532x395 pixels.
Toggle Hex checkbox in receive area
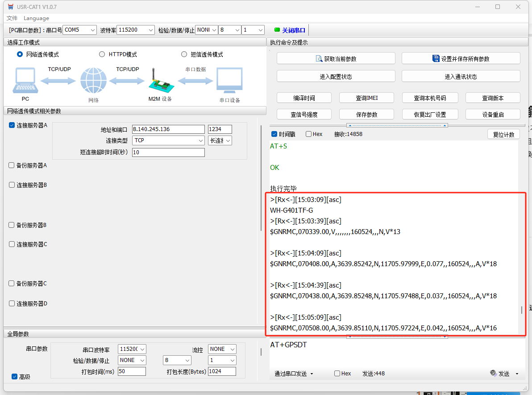[x=308, y=134]
